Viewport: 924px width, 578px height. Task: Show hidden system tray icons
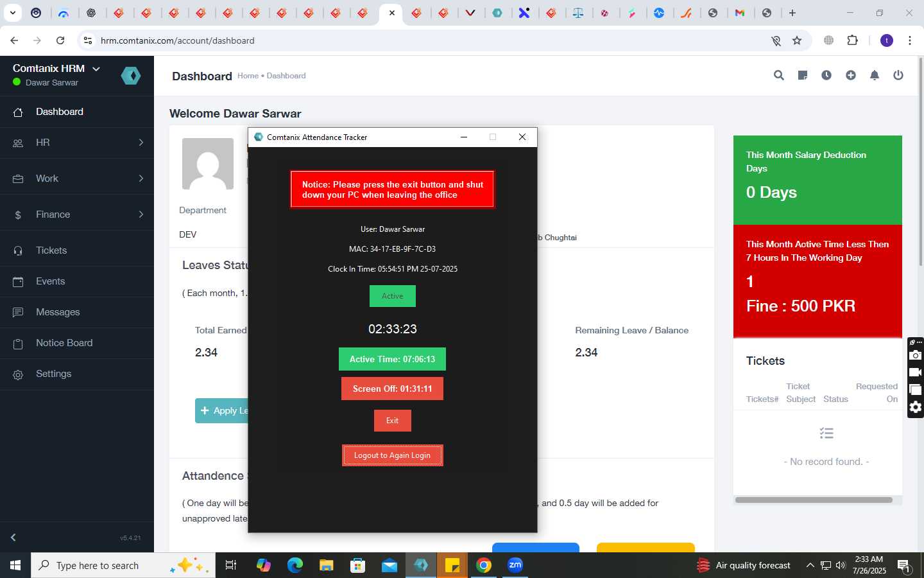(810, 565)
